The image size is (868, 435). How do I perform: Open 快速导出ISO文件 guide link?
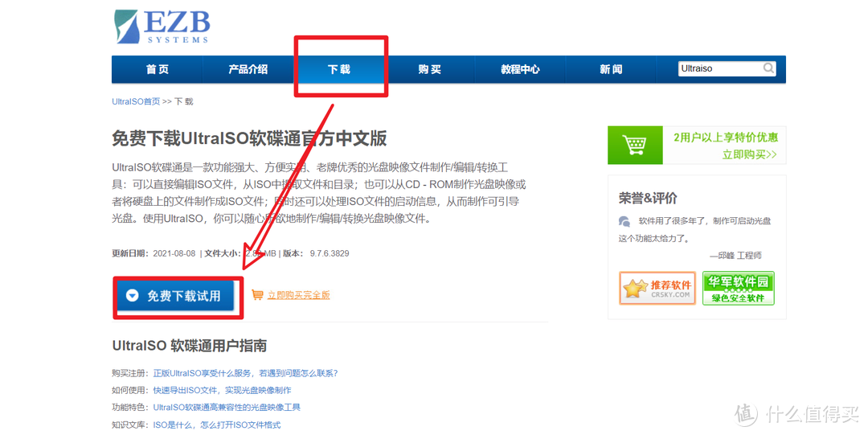[222, 390]
